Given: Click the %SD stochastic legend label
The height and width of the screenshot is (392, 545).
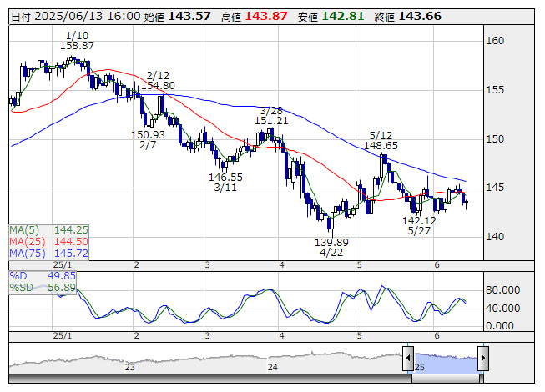Looking at the screenshot, I should (x=22, y=288).
